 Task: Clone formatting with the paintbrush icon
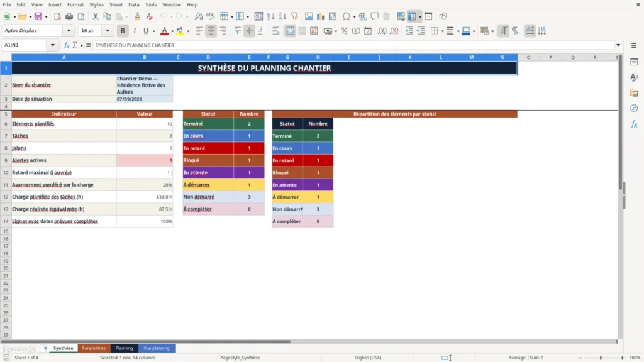pyautogui.click(x=138, y=16)
